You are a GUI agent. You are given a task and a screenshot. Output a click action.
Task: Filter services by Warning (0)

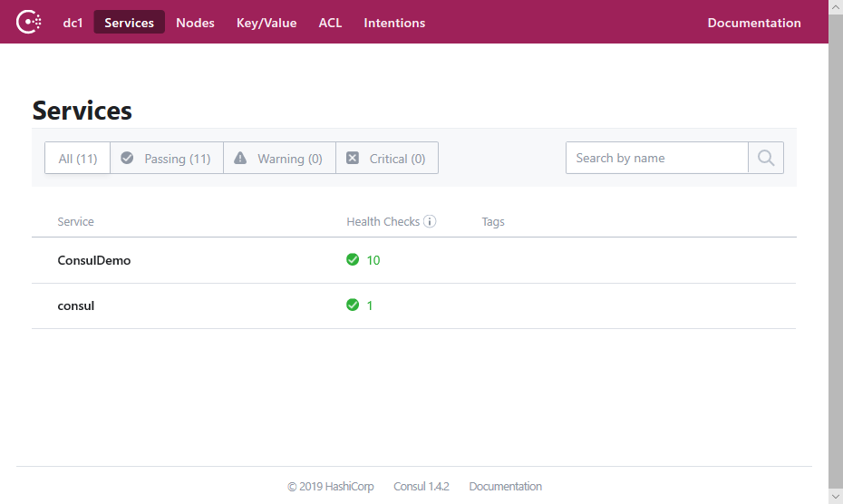279,159
